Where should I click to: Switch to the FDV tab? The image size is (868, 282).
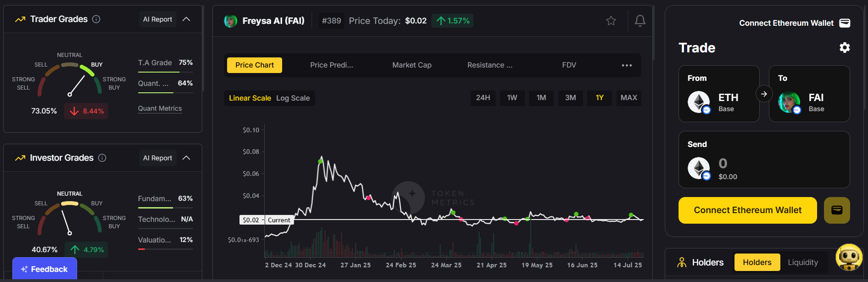[569, 65]
